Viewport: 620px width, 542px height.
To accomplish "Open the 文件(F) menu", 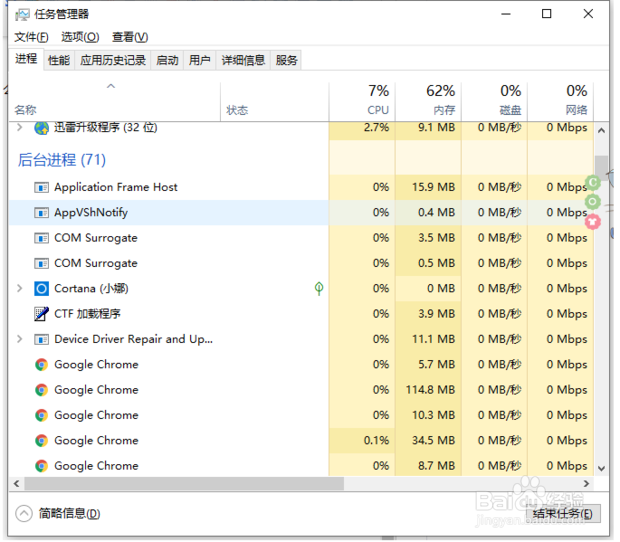I will coord(32,37).
